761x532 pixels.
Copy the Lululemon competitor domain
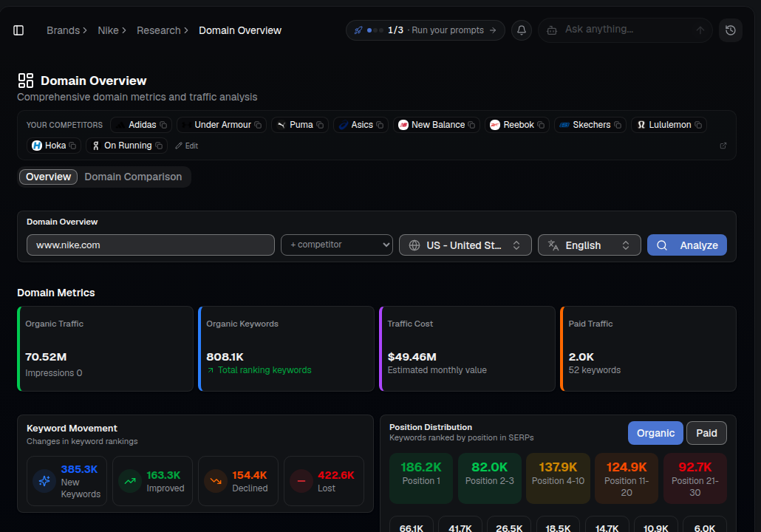coord(698,125)
